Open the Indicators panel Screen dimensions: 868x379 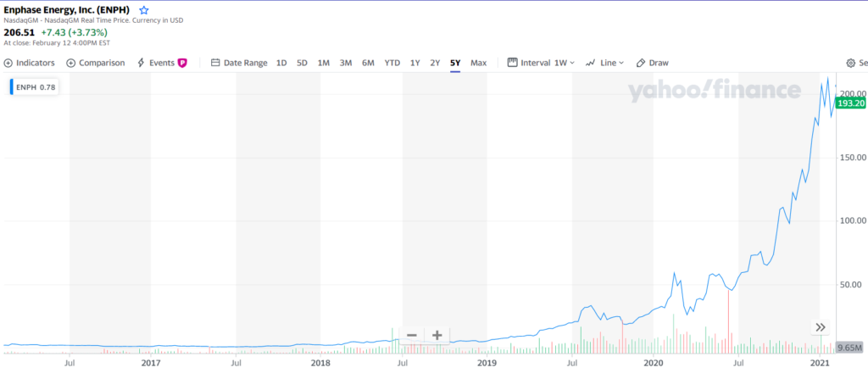coord(30,63)
